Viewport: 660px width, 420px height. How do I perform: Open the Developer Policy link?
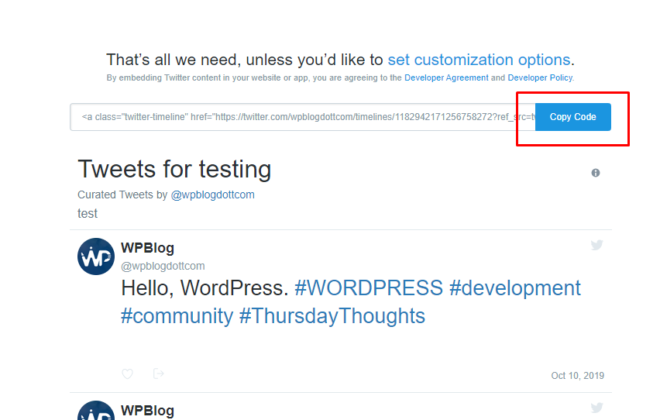pyautogui.click(x=540, y=78)
